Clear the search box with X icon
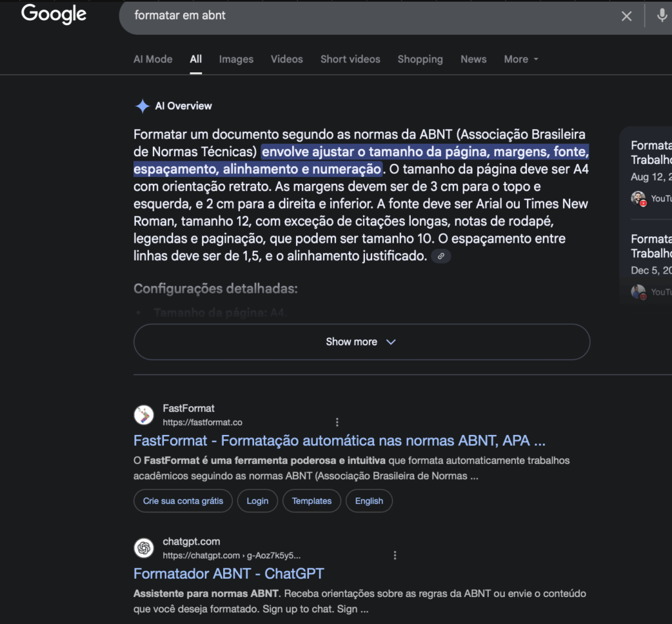 627,16
